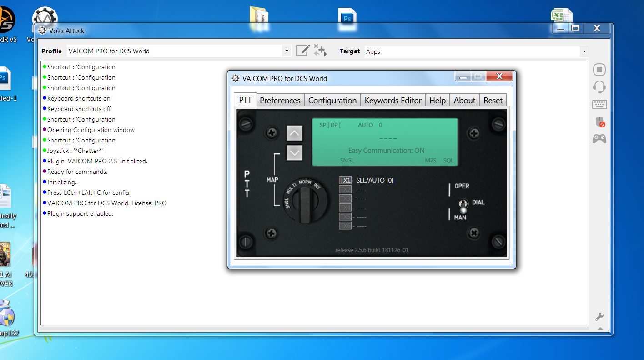Close the VAICOM PRO window

coord(499,76)
